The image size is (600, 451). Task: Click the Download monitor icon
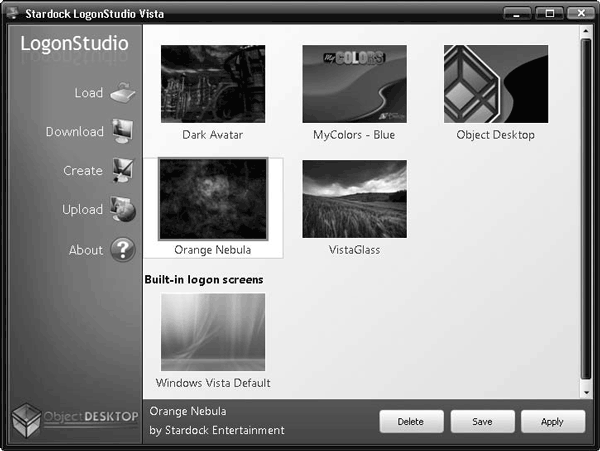tap(123, 132)
